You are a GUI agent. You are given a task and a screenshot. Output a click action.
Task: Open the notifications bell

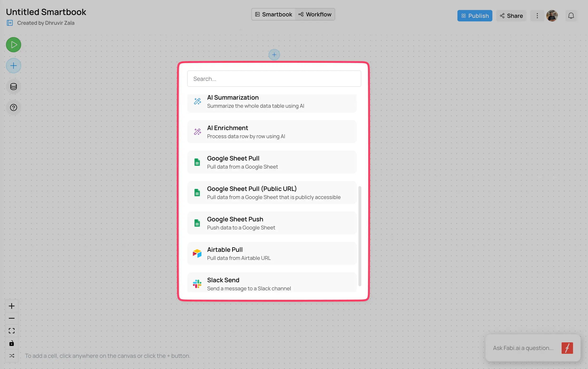pos(571,16)
